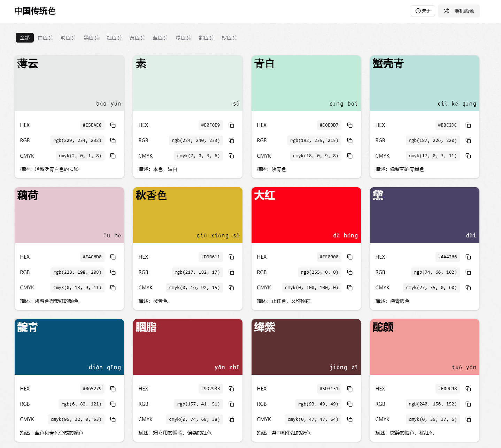Click the 大红 red color swatch

[306, 215]
